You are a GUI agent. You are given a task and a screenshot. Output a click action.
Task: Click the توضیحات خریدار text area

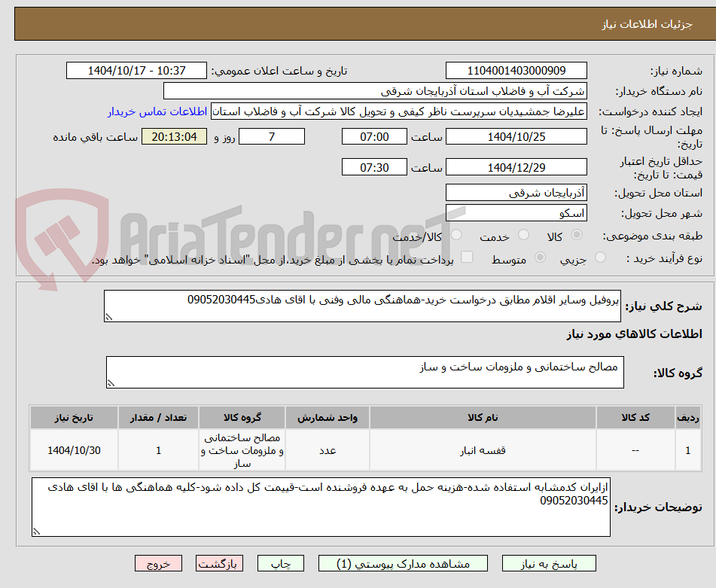[321, 507]
